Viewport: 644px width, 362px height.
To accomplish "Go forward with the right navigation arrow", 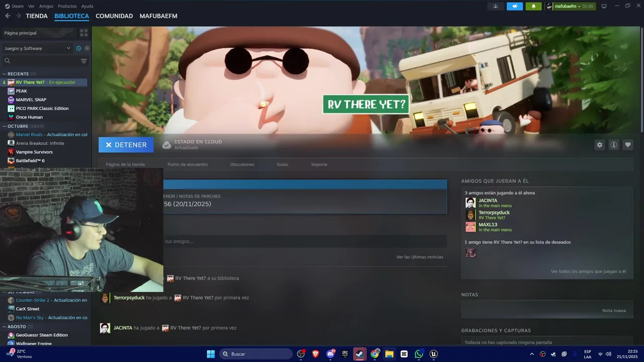I will [18, 16].
